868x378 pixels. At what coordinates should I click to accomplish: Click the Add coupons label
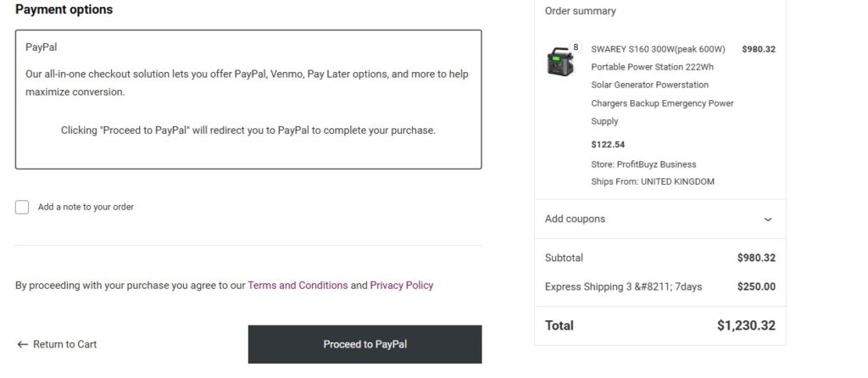[575, 219]
